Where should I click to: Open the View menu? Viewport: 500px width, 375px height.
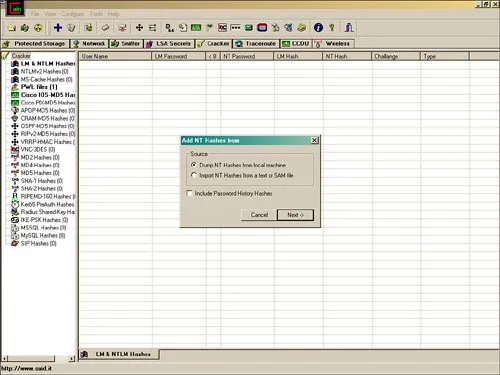(x=50, y=14)
